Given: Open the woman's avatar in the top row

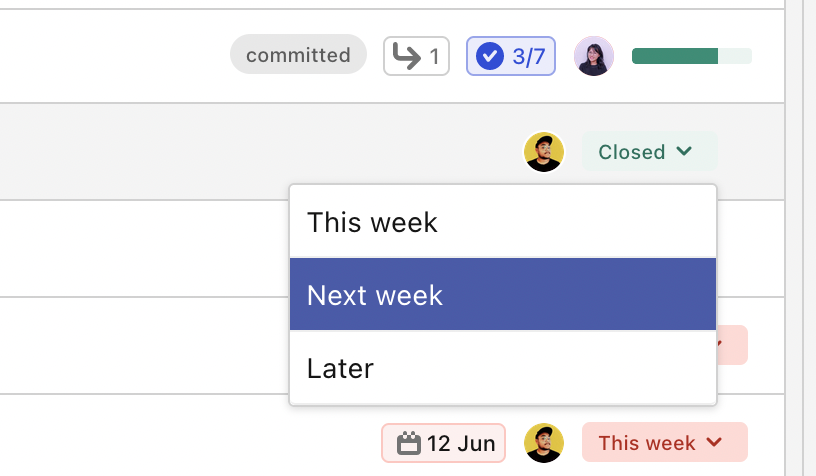Looking at the screenshot, I should point(594,56).
